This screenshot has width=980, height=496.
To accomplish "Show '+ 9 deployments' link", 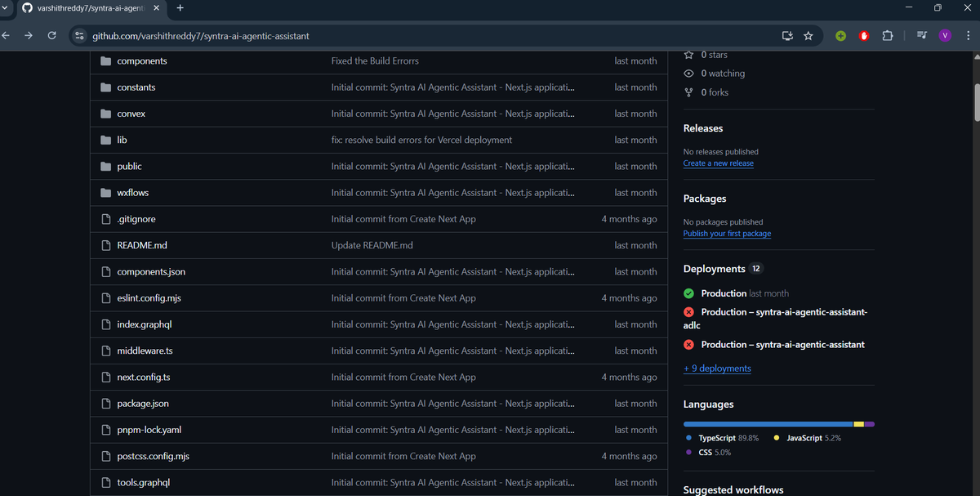I will [717, 369].
